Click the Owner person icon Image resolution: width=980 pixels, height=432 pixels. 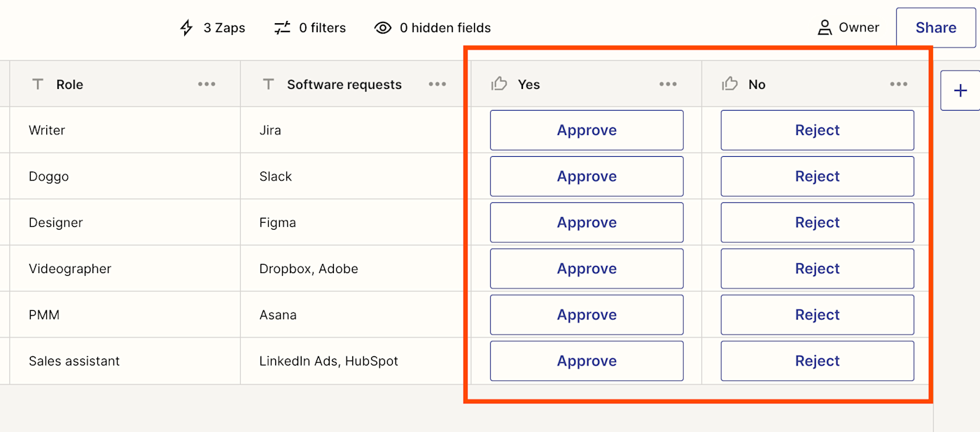pos(825,27)
